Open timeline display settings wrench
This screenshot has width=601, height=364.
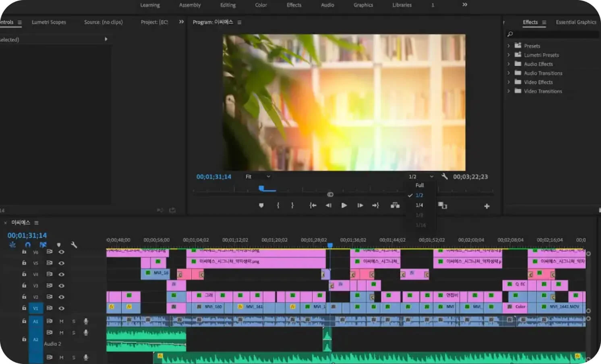pos(74,244)
